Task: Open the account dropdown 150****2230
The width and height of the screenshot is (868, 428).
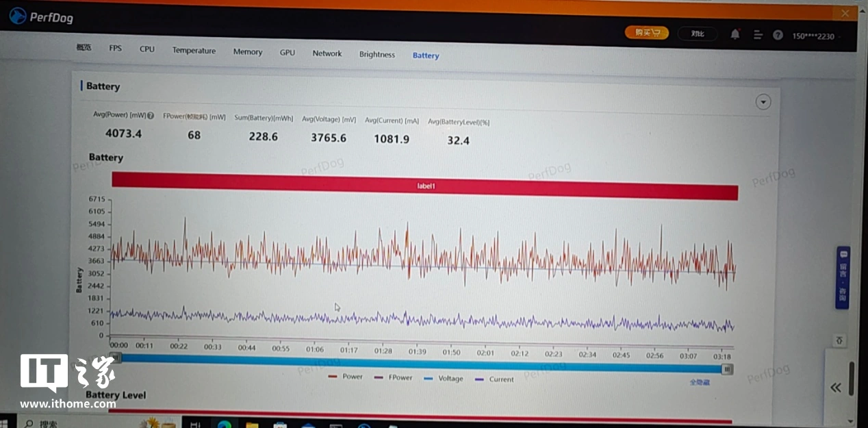Action: pyautogui.click(x=816, y=36)
